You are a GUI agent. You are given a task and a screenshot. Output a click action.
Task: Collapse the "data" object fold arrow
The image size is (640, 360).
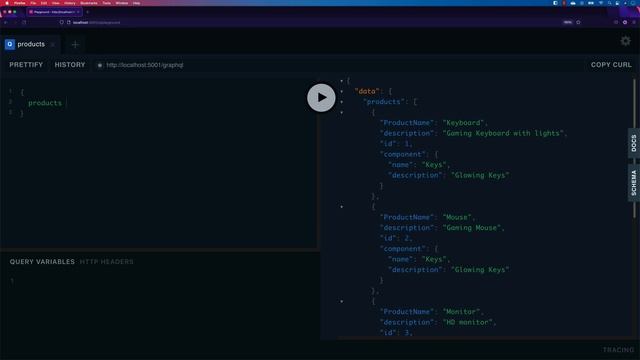pyautogui.click(x=342, y=91)
